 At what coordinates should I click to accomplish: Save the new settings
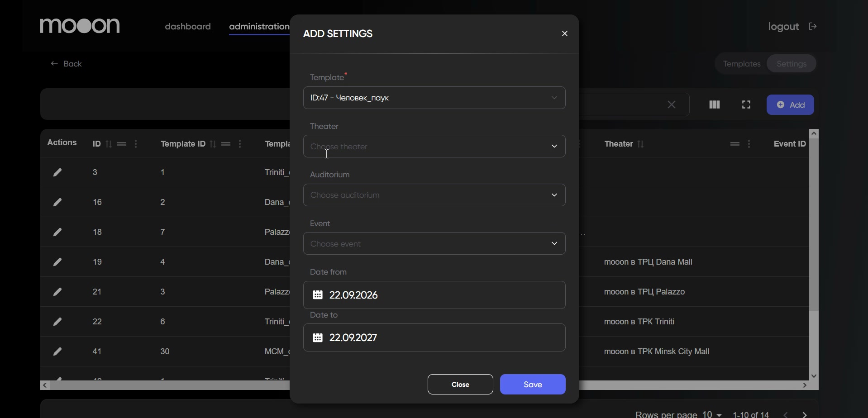pyautogui.click(x=533, y=385)
